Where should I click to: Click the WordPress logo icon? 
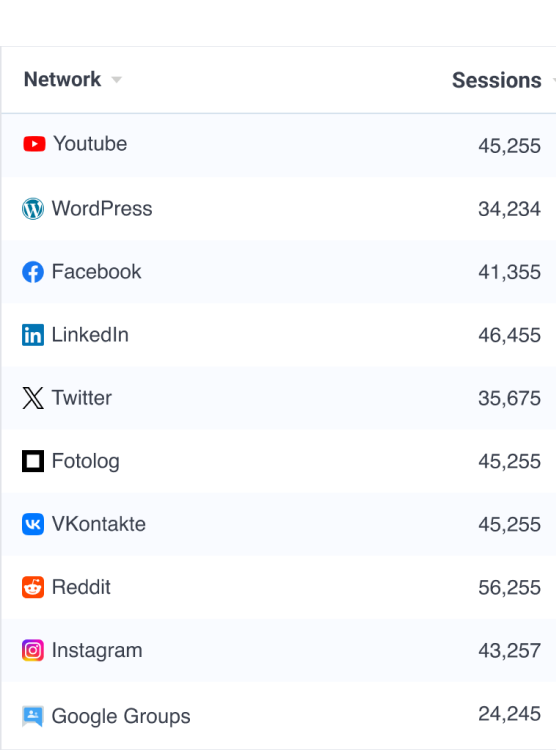[33, 209]
